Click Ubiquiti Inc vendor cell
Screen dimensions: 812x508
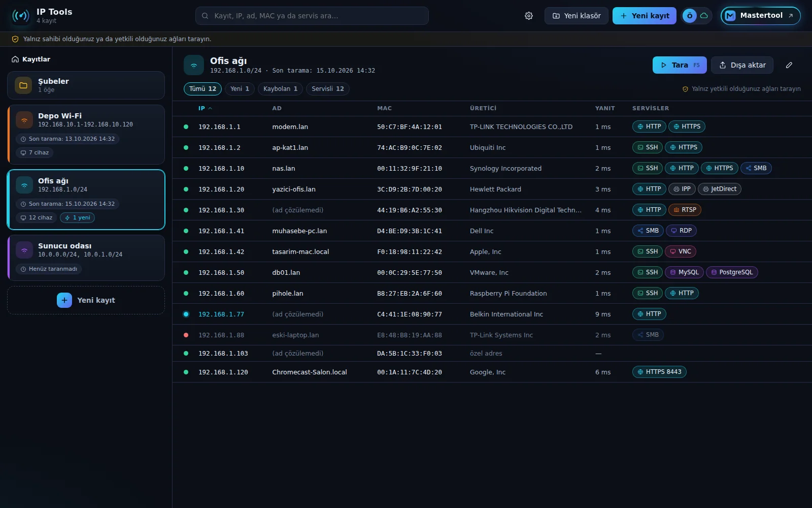[487, 148]
